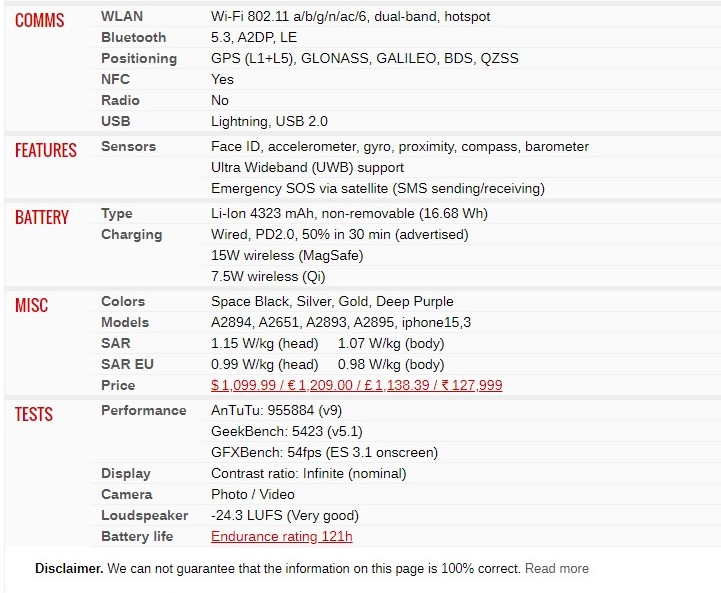Click the Colors spec label
This screenshot has height=593, width=721.
pyautogui.click(x=123, y=302)
